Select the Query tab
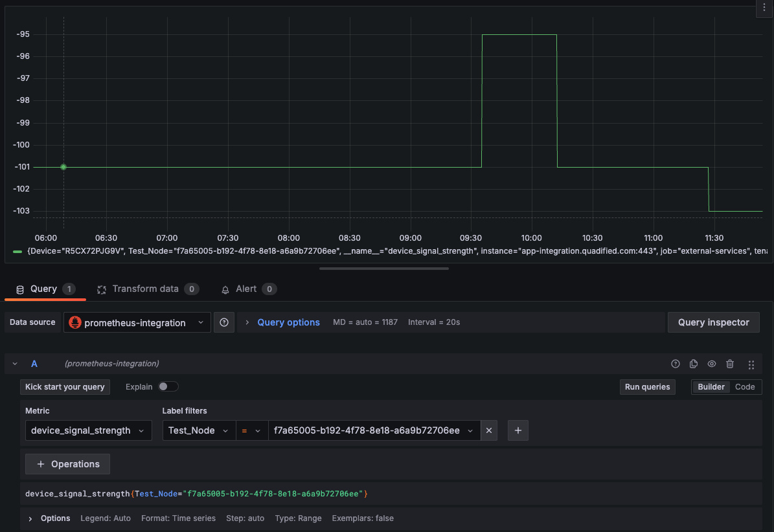 (x=45, y=289)
